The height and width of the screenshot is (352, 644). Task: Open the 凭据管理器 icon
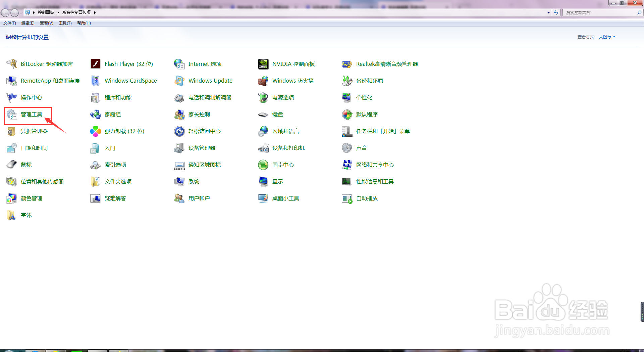[x=12, y=131]
